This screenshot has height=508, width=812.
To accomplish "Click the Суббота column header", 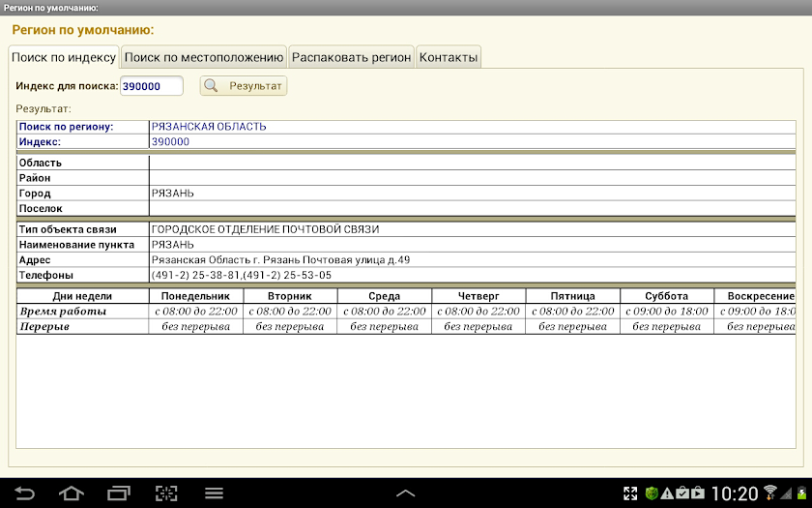I will [x=666, y=296].
